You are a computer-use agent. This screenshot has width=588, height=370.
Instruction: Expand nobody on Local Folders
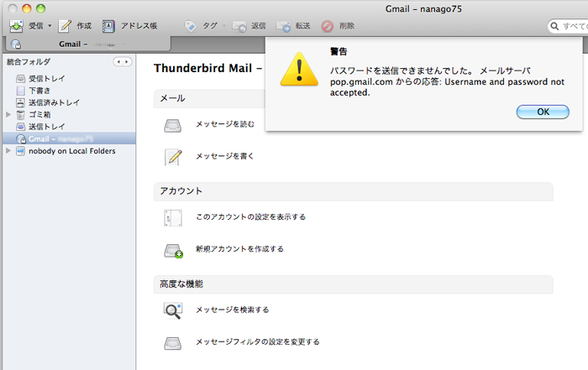8,150
